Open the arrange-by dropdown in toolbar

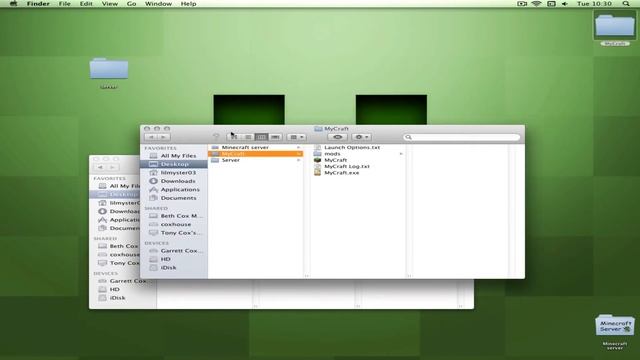(x=296, y=137)
